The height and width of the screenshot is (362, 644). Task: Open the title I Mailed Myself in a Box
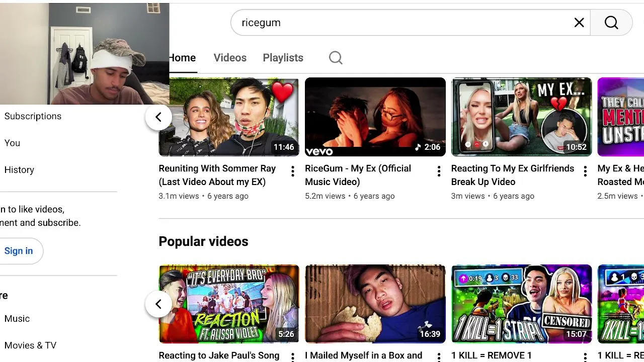(364, 355)
